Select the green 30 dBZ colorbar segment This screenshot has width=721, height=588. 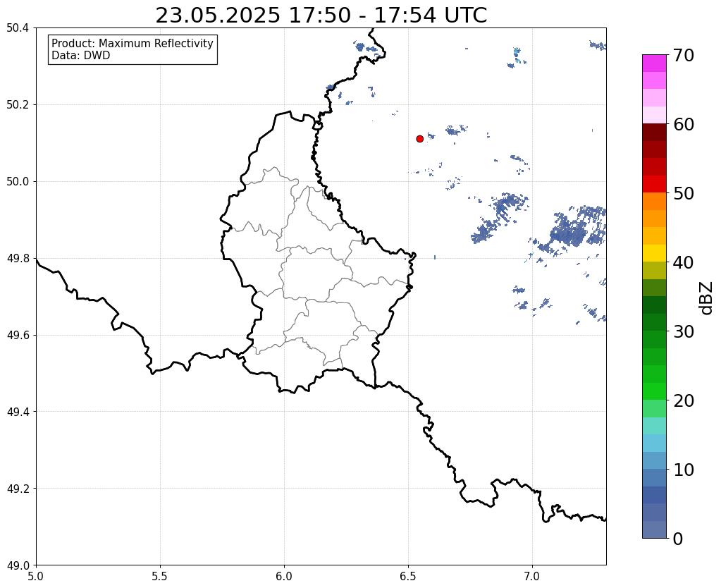654,339
